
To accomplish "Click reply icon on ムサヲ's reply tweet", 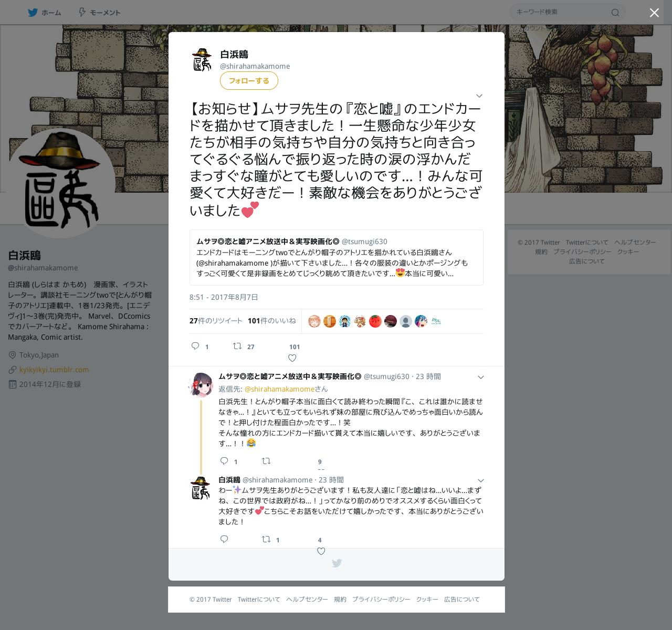I will coord(224,461).
